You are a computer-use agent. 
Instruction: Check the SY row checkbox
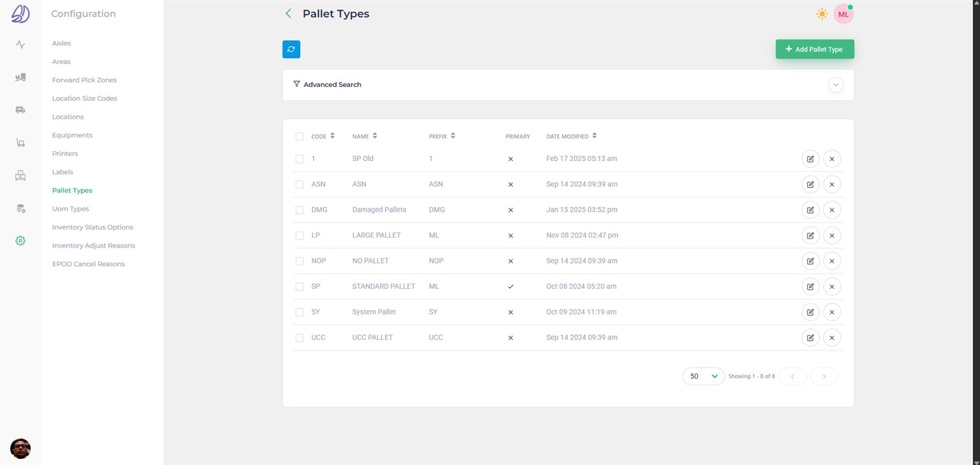click(300, 312)
